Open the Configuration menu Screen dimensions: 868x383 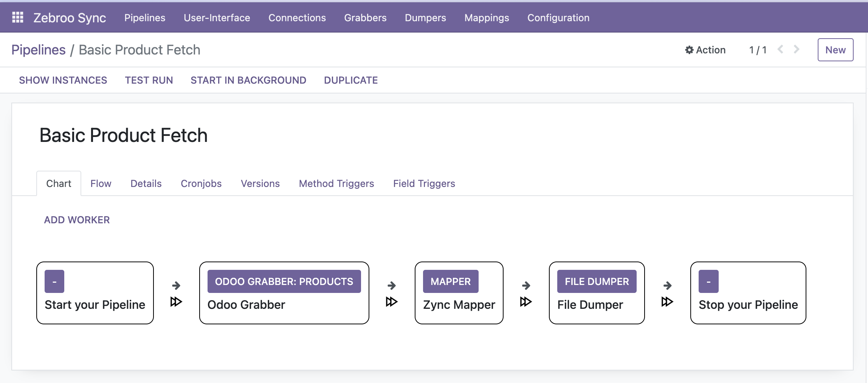[x=558, y=18]
